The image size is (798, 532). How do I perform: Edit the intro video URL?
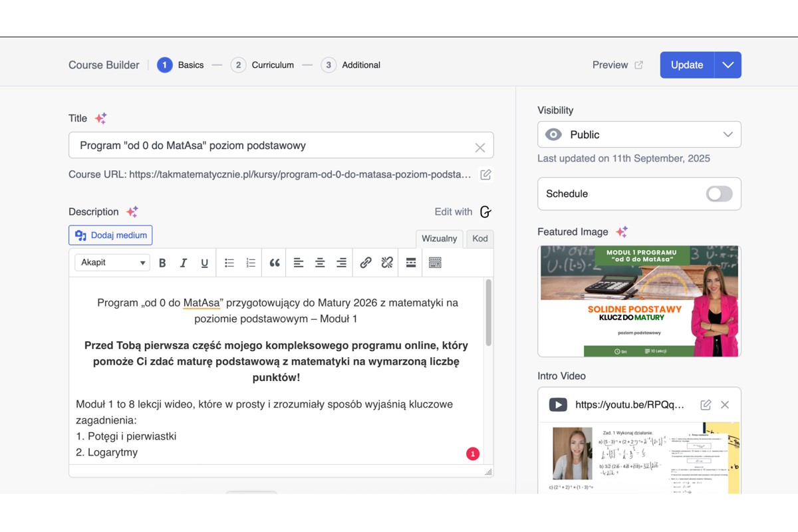click(x=706, y=404)
